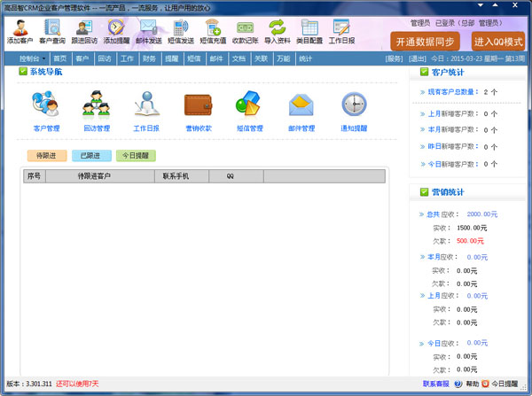Switch to the 今日提醒 tab
Image resolution: width=532 pixels, height=396 pixels.
tap(136, 156)
